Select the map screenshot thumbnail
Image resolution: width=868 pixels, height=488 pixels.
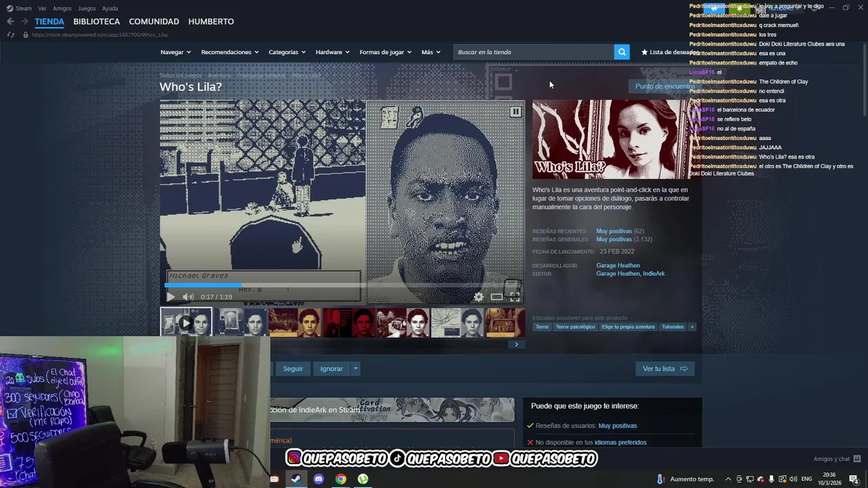tap(457, 323)
